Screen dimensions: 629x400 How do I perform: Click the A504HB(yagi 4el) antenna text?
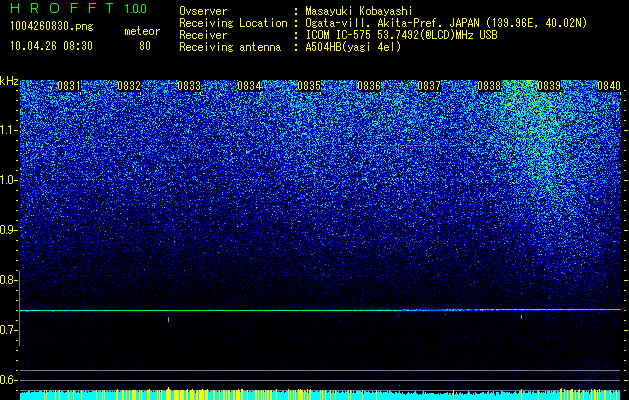[x=353, y=47]
